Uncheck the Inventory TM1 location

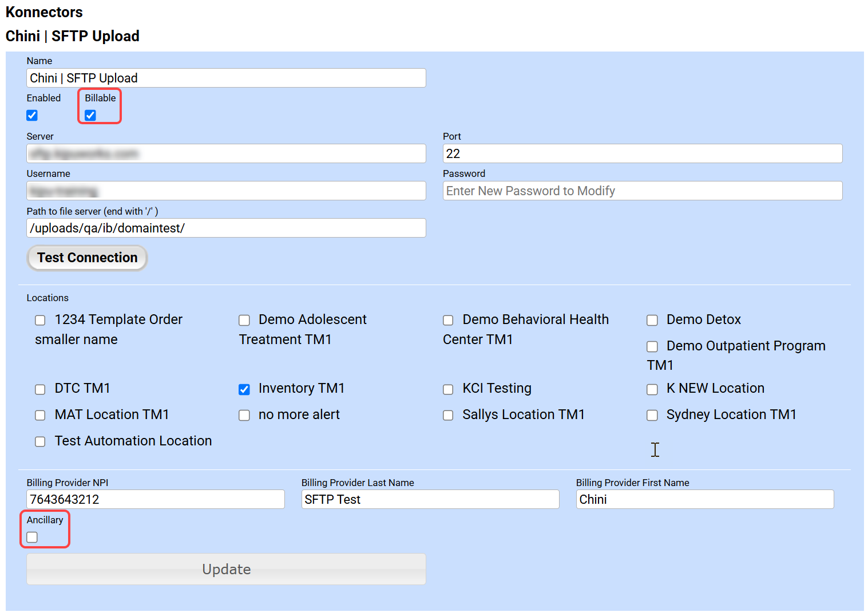244,389
